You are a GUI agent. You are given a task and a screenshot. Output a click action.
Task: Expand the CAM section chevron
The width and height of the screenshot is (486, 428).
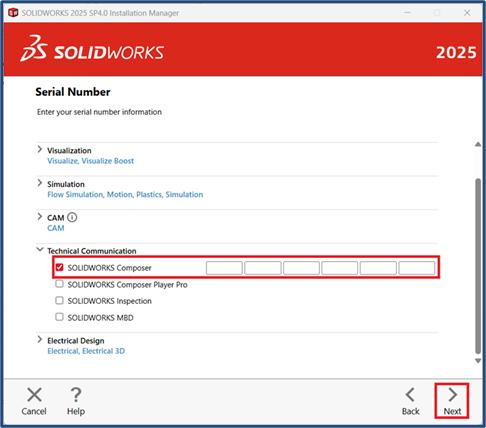point(40,216)
